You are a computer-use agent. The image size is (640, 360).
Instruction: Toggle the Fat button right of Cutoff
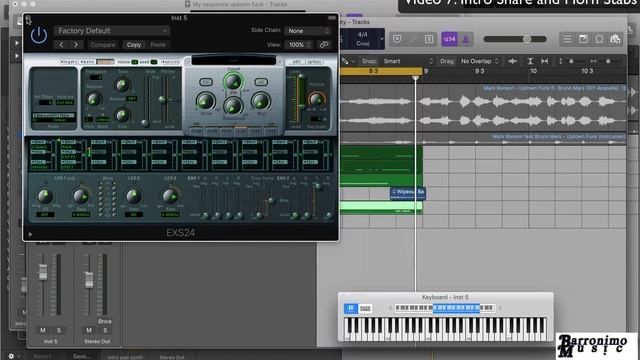click(x=261, y=82)
